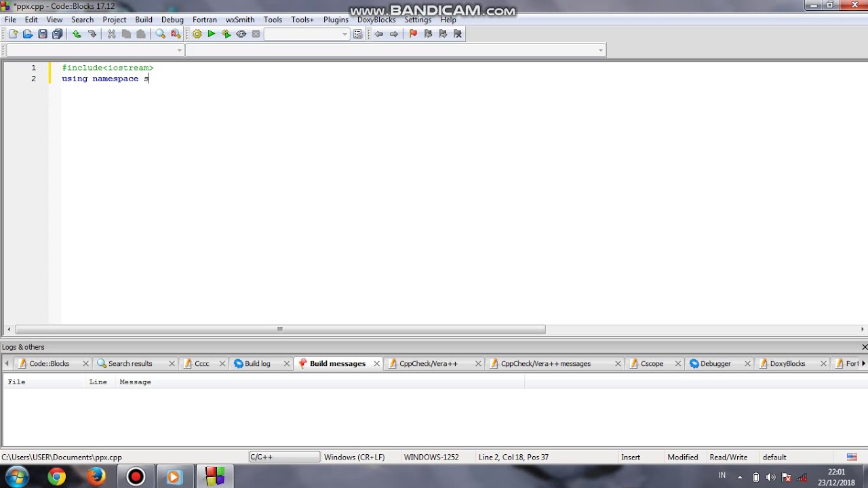The image size is (868, 488).
Task: Click the C/C++ language status field
Action: coord(284,457)
